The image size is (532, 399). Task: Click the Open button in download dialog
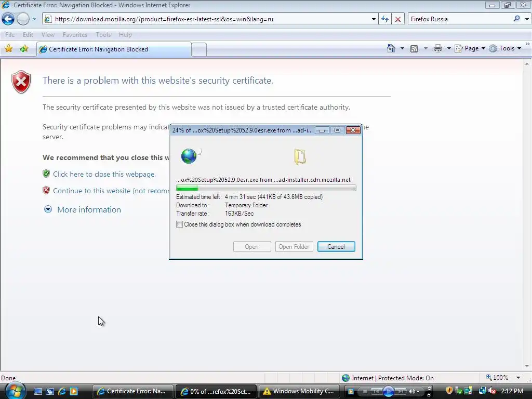coord(252,247)
